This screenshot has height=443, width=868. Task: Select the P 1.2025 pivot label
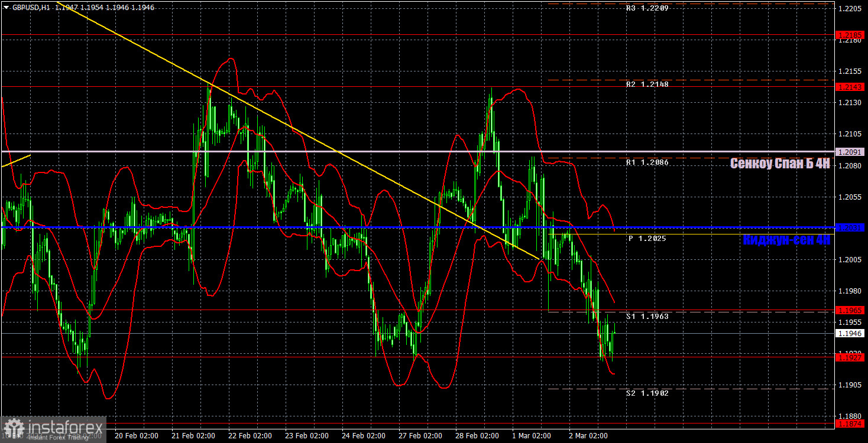click(x=647, y=239)
